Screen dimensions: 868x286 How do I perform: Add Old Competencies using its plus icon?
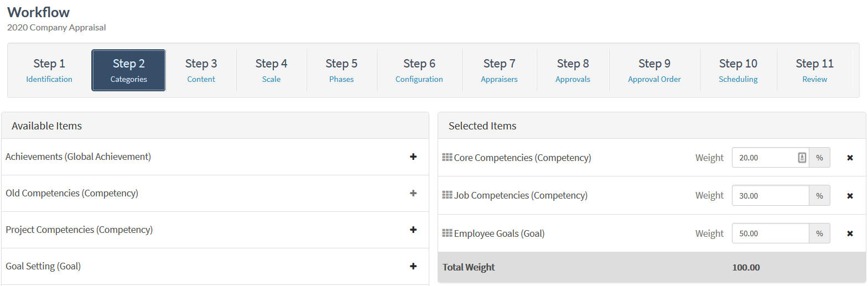(x=413, y=193)
